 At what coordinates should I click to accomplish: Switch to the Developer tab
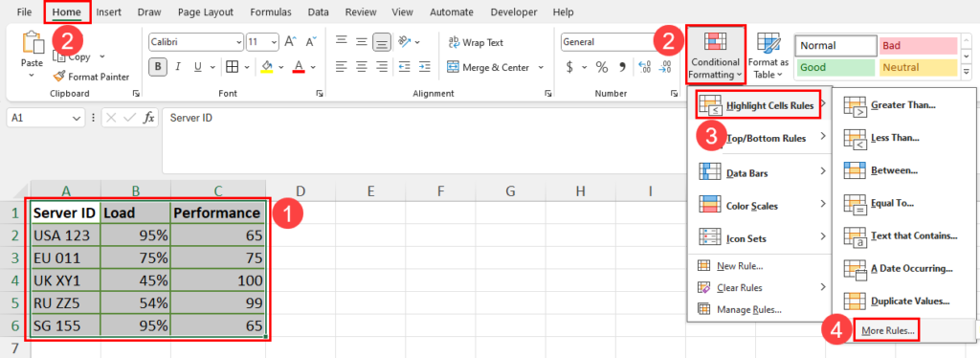514,11
